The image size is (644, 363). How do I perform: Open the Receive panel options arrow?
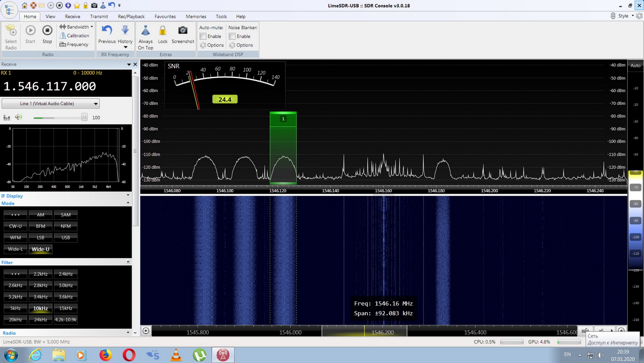129,64
